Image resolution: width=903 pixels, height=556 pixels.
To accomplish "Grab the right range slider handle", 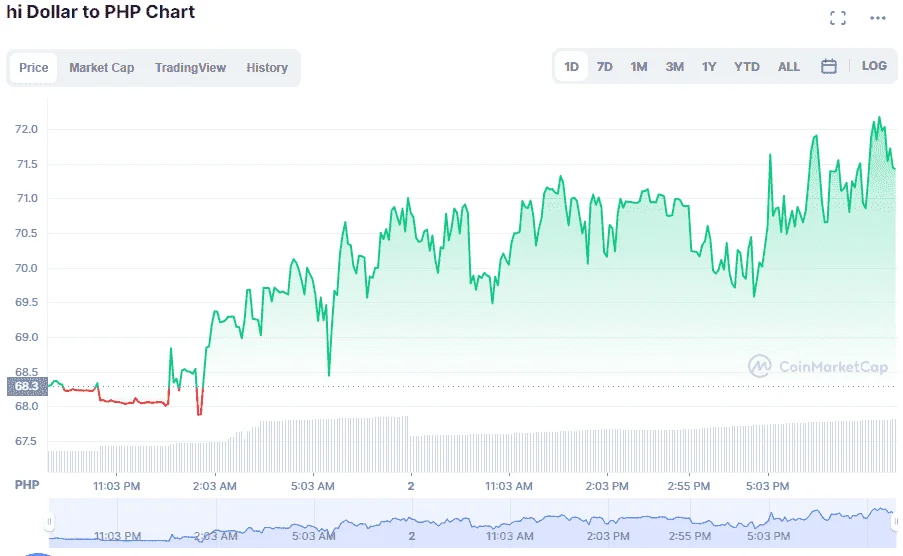I will (896, 522).
